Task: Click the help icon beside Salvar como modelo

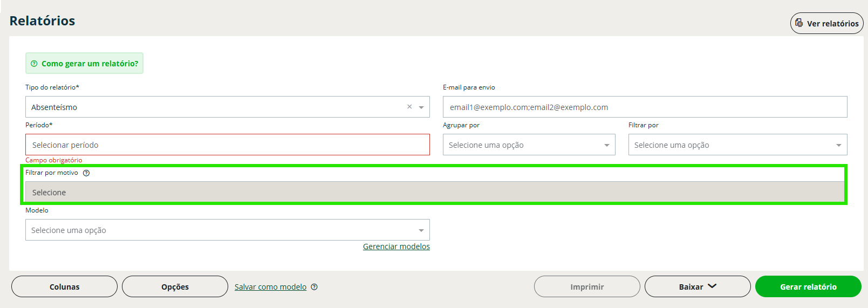Action: [315, 287]
